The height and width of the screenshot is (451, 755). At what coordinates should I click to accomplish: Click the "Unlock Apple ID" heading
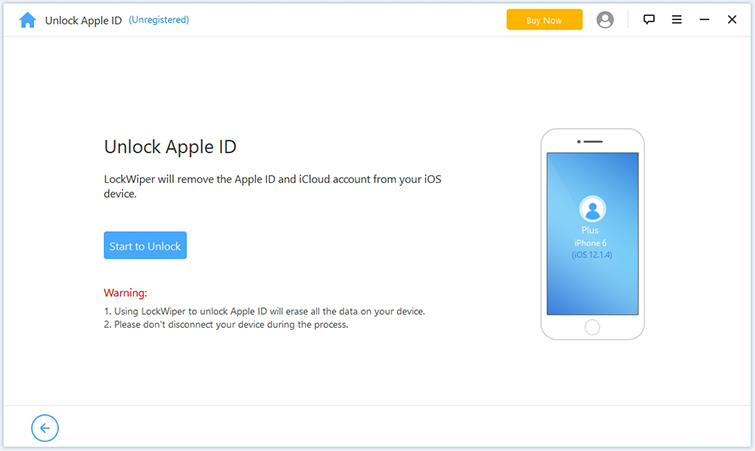(170, 147)
